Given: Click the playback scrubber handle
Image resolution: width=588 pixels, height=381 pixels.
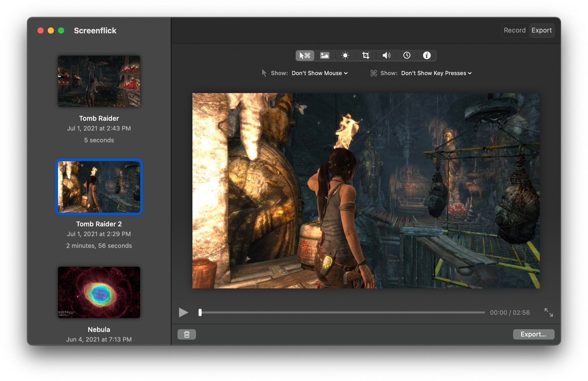Looking at the screenshot, I should [200, 312].
